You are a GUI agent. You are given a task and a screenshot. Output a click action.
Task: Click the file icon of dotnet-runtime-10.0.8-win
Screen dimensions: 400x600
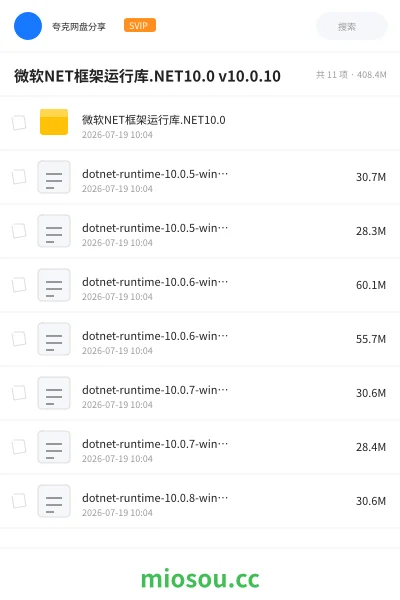54,501
